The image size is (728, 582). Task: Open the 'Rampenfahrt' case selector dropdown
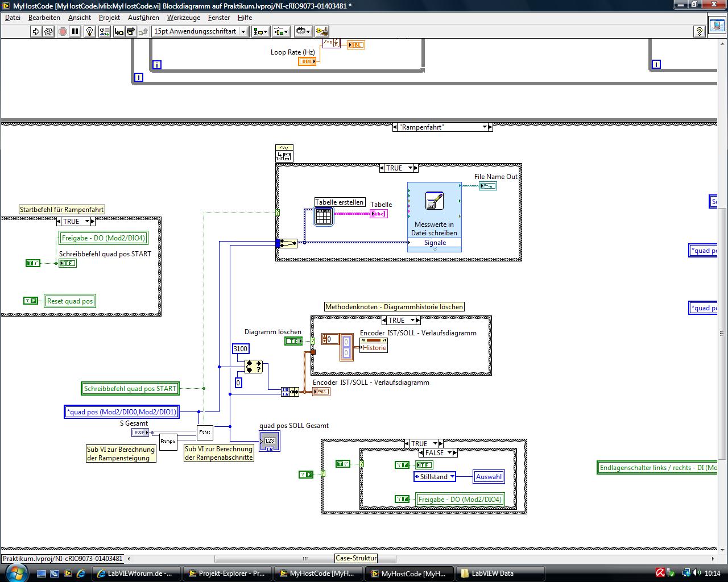pyautogui.click(x=485, y=127)
